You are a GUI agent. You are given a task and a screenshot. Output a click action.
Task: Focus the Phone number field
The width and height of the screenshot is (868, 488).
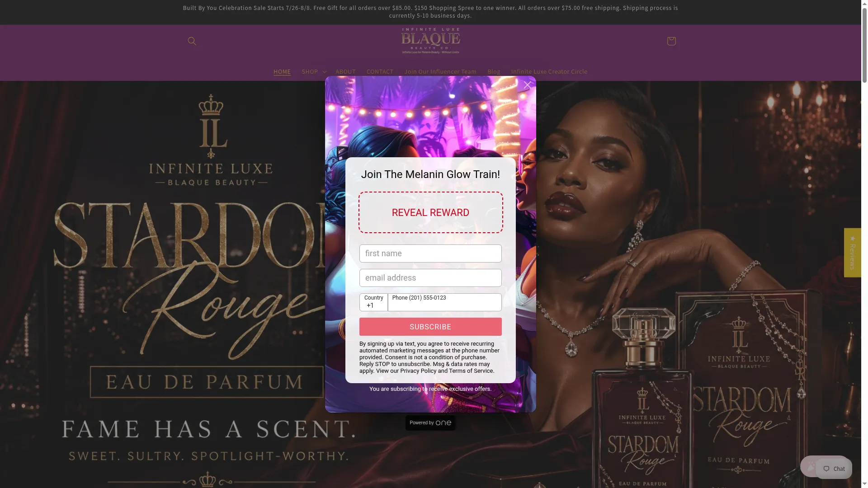click(445, 302)
